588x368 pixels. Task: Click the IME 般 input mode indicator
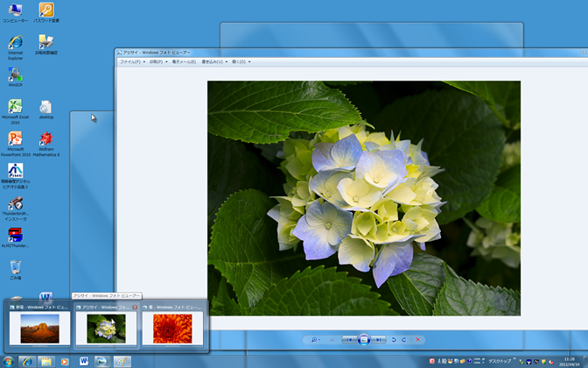tap(444, 361)
